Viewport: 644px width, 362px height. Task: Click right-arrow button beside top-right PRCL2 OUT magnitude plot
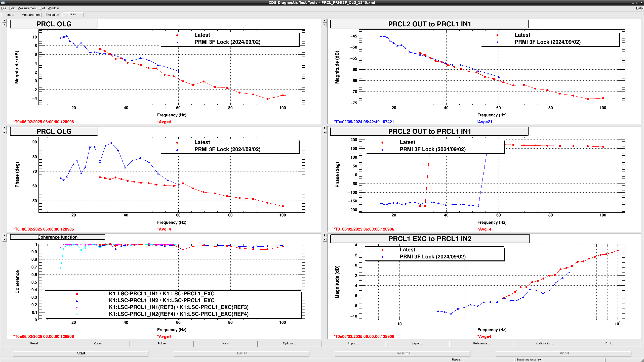(325, 21)
